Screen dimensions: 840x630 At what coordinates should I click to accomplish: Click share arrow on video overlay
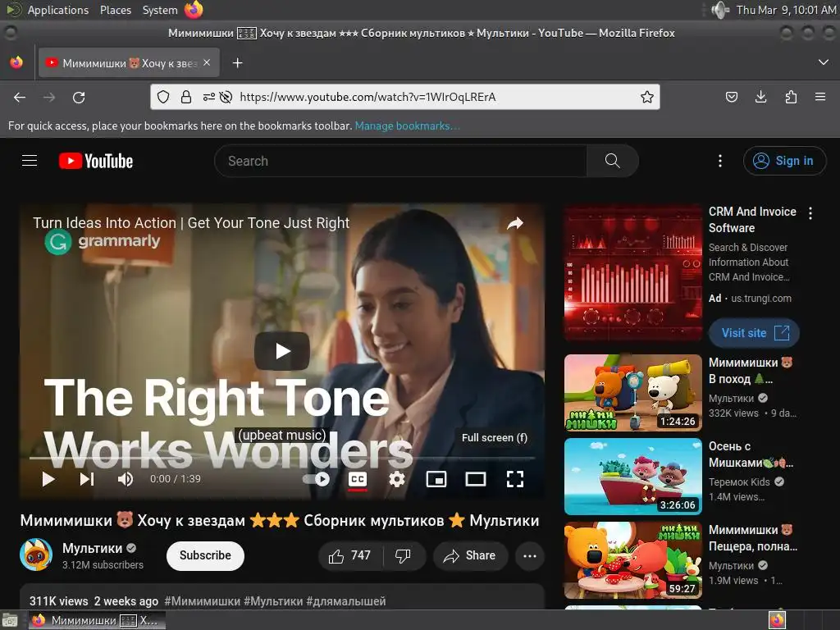pyautogui.click(x=515, y=223)
